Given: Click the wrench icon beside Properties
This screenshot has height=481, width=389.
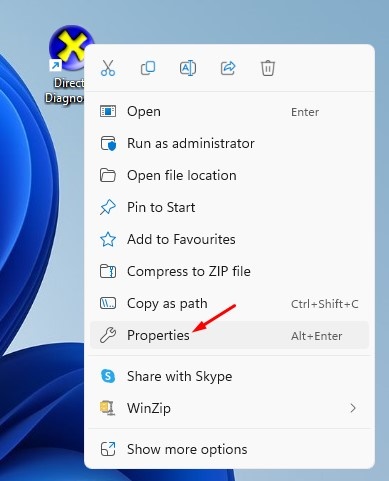Looking at the screenshot, I should (108, 335).
